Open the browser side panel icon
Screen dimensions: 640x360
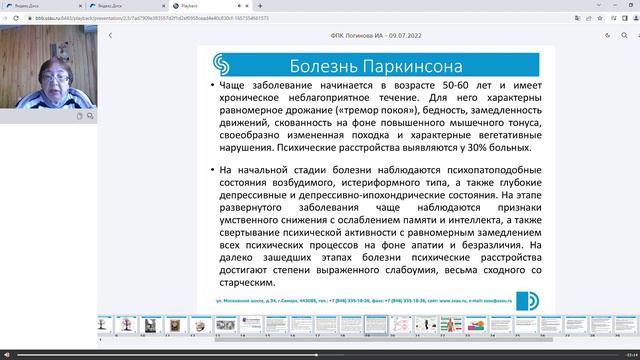coord(625,18)
